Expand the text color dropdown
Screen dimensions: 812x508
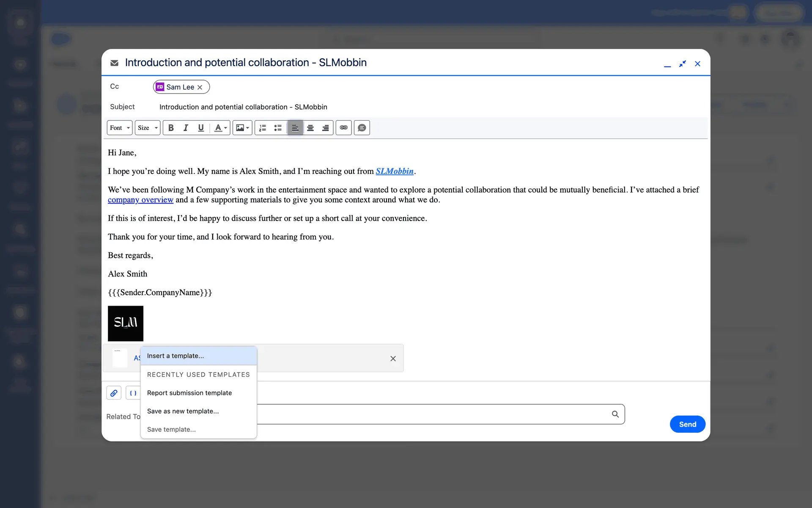coord(220,128)
